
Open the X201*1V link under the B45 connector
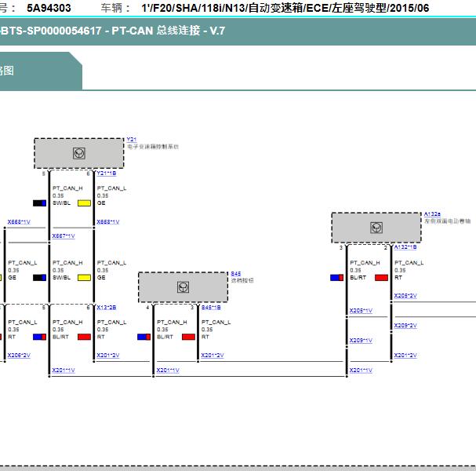[x=168, y=371]
